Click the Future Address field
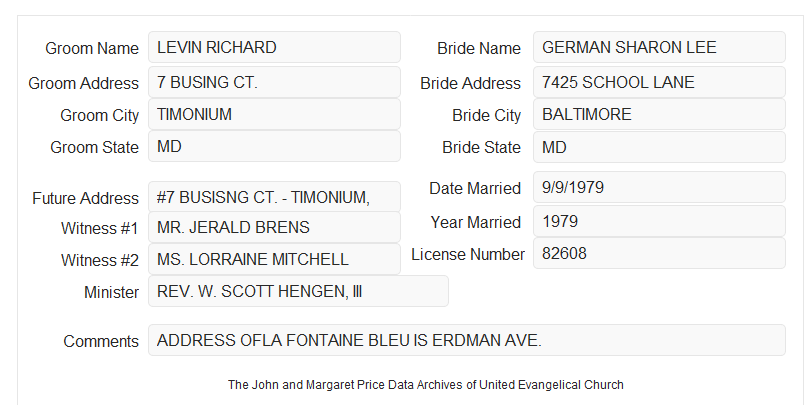Screen dimensions: 805x405 274,197
